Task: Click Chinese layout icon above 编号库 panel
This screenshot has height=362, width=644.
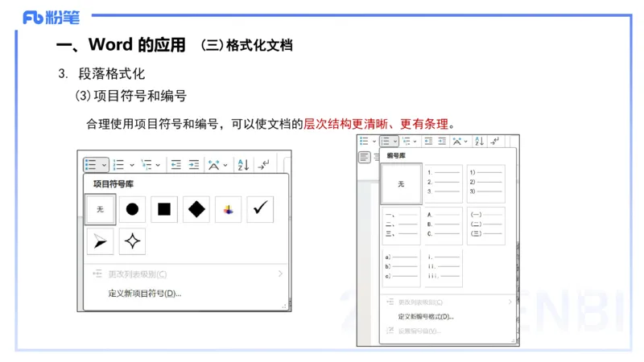Action: pyautogui.click(x=456, y=142)
